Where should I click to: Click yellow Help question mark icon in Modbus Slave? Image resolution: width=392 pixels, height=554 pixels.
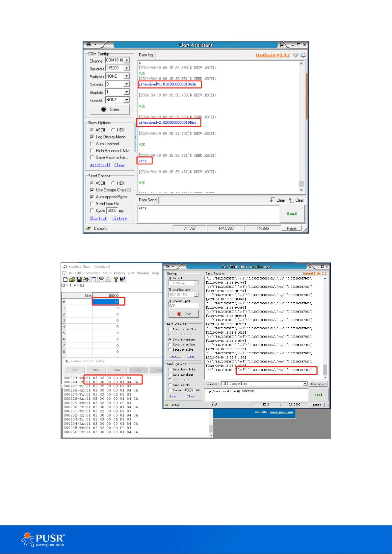click(x=116, y=280)
